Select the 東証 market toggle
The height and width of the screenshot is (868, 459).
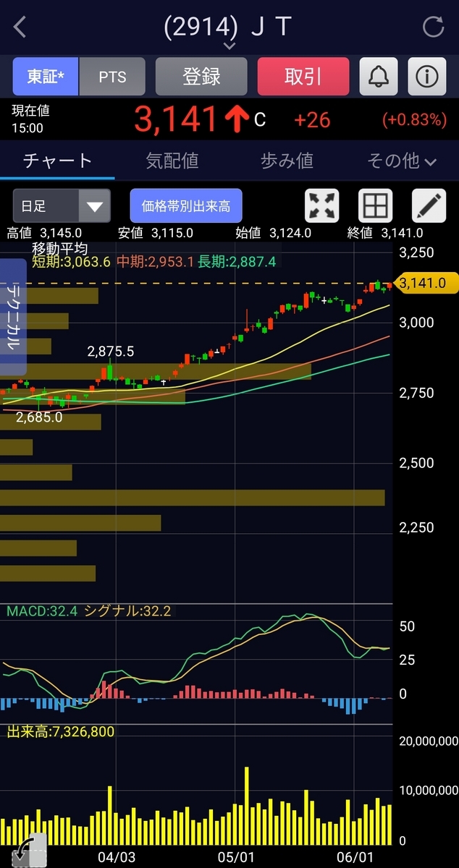click(x=46, y=77)
